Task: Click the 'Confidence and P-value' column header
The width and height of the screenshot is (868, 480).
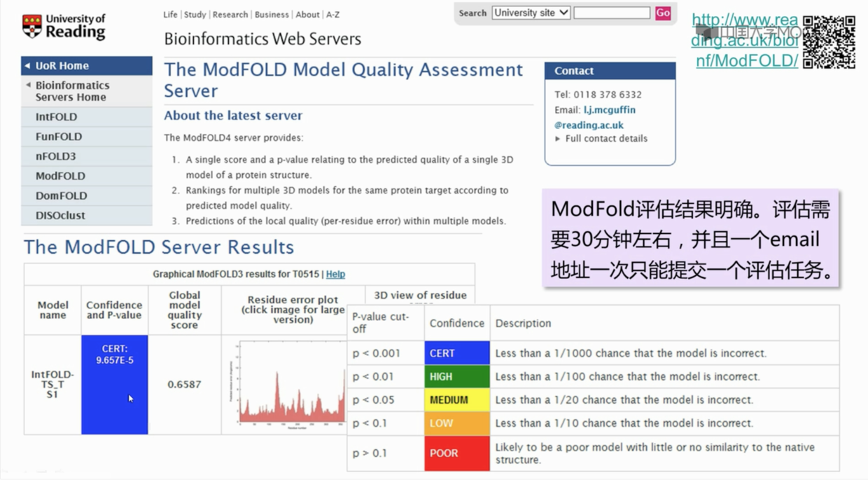Action: pyautogui.click(x=114, y=310)
